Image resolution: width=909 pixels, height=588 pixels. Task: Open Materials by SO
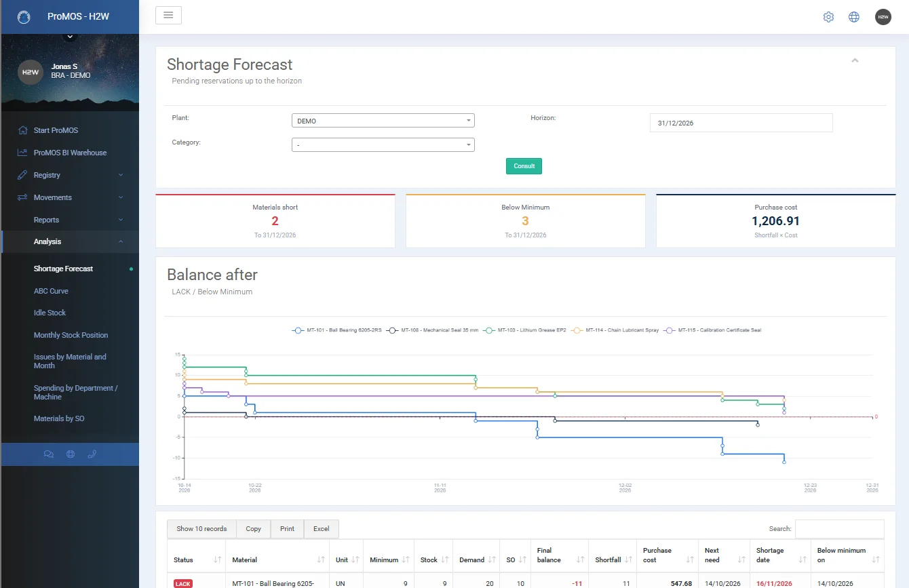pyautogui.click(x=59, y=418)
